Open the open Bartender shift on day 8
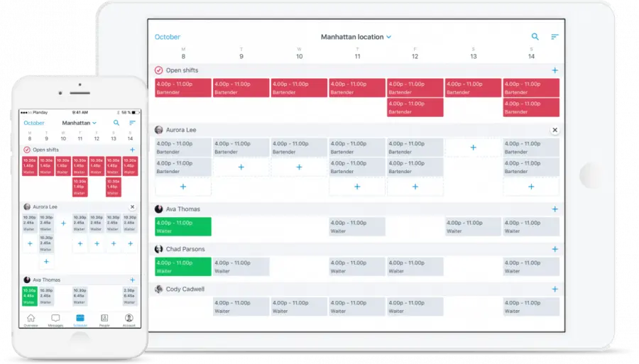Viewport: 639px width, 364px height. pos(183,88)
